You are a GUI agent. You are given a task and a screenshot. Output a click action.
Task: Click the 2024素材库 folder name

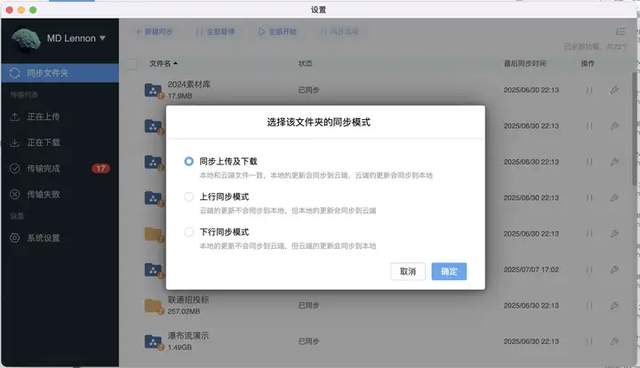[189, 84]
